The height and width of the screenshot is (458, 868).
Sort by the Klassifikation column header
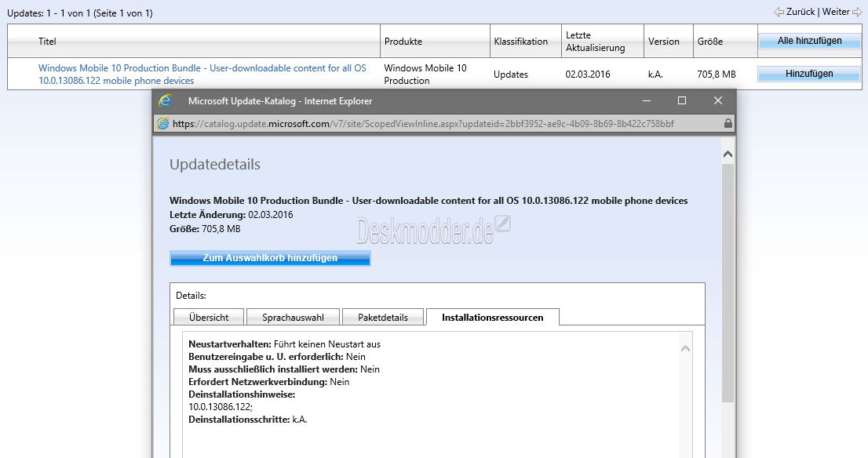pos(521,42)
